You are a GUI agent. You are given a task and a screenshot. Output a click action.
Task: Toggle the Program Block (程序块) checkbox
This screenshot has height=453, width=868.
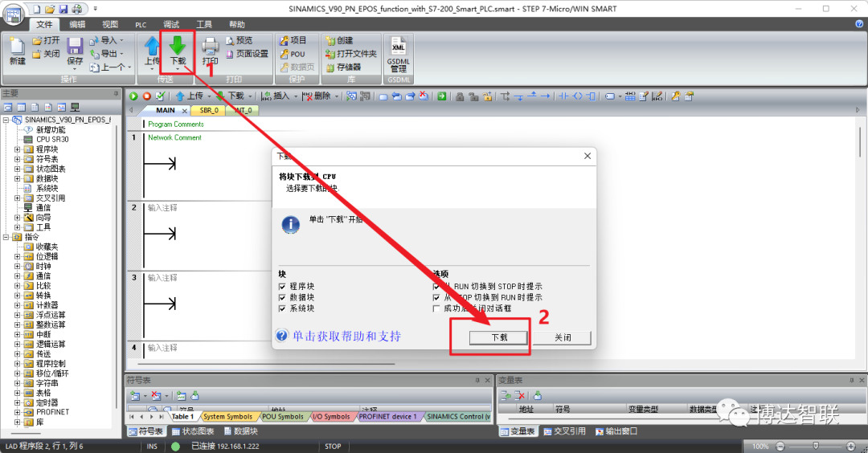[x=282, y=287]
